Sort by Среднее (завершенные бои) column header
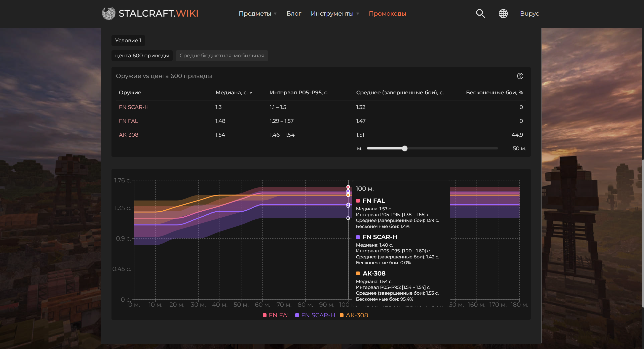This screenshot has height=349, width=644. click(400, 93)
